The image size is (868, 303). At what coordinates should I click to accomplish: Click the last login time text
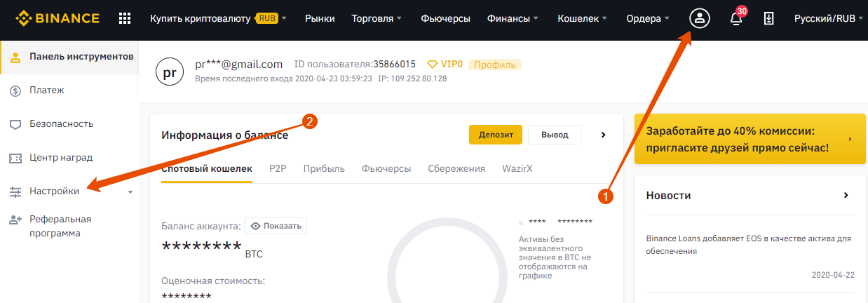(x=283, y=79)
